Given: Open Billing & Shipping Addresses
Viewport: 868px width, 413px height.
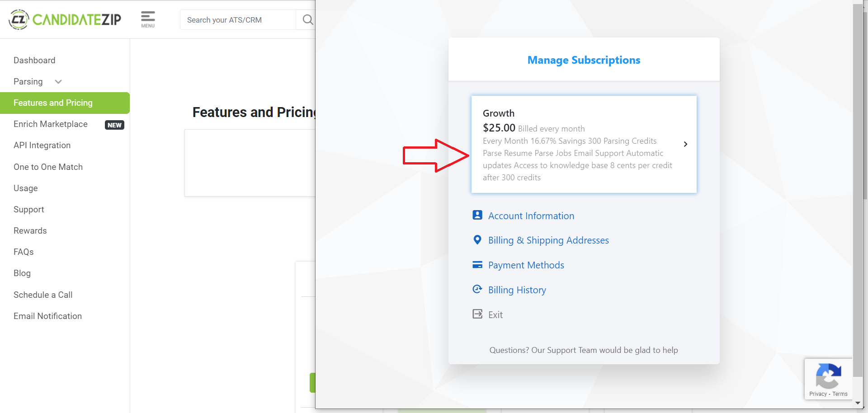Looking at the screenshot, I should (x=548, y=240).
